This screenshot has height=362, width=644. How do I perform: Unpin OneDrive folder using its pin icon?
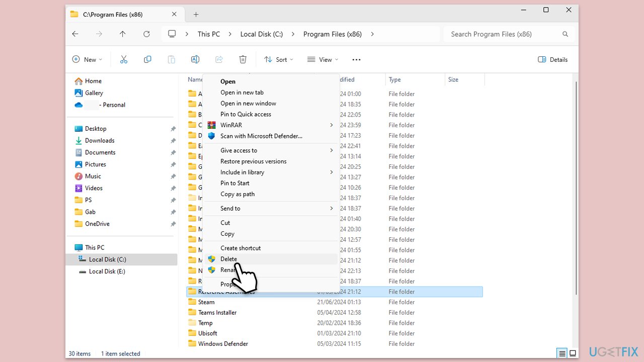(173, 224)
